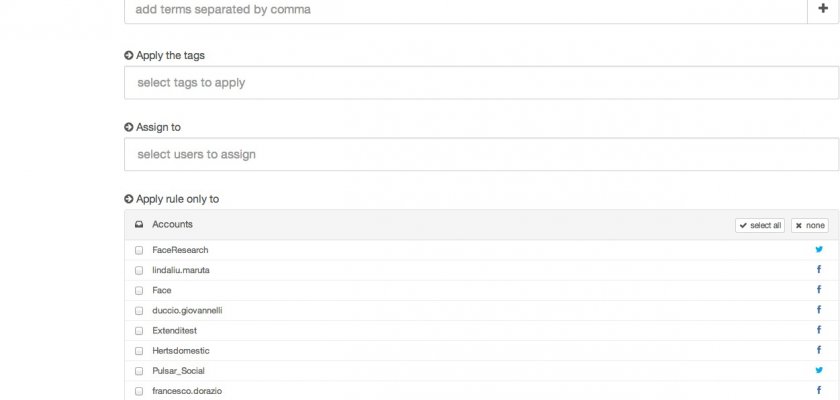Click the Facebook icon beside Hertsdomestic
Screen dimensions: 840x400
tap(819, 350)
